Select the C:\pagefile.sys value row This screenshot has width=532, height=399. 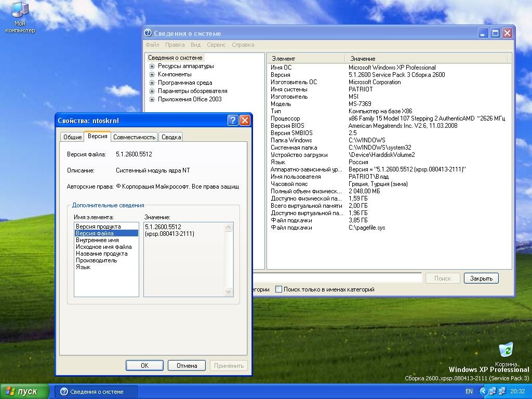(389, 228)
